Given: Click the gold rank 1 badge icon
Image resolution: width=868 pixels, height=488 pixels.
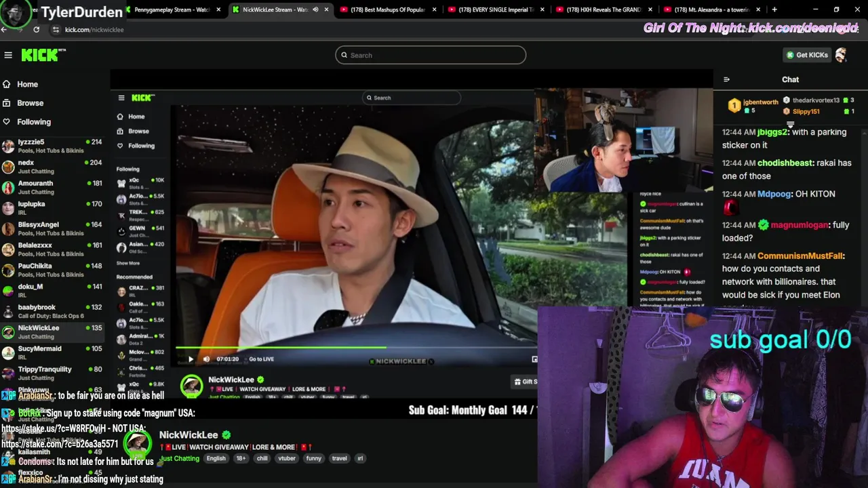Looking at the screenshot, I should coord(734,105).
